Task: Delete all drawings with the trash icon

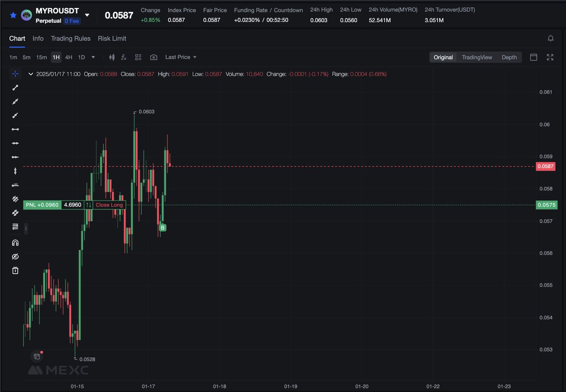Action: click(15, 270)
